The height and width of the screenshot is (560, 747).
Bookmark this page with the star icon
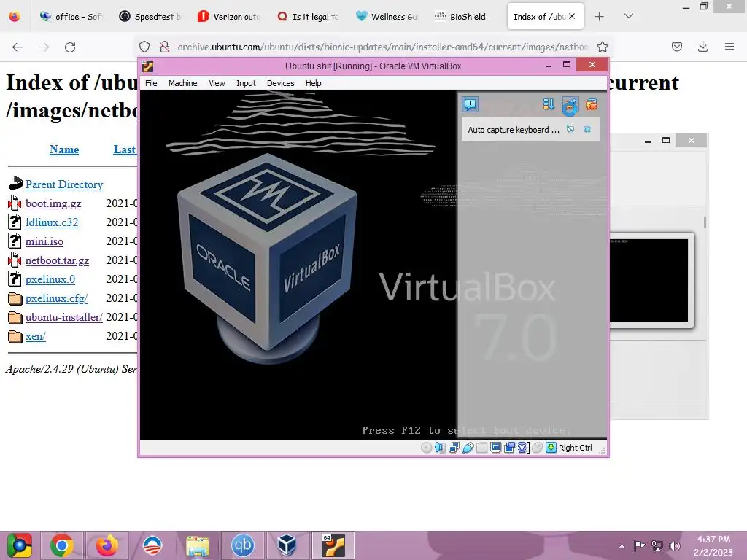tap(602, 47)
